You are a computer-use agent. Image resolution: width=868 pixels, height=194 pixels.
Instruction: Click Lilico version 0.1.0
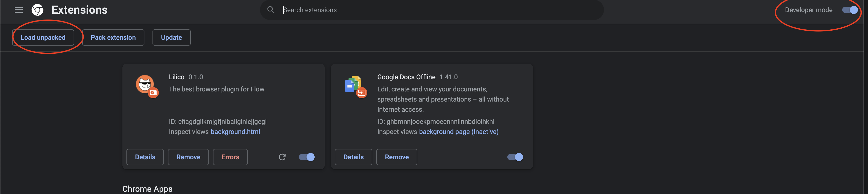(x=196, y=77)
